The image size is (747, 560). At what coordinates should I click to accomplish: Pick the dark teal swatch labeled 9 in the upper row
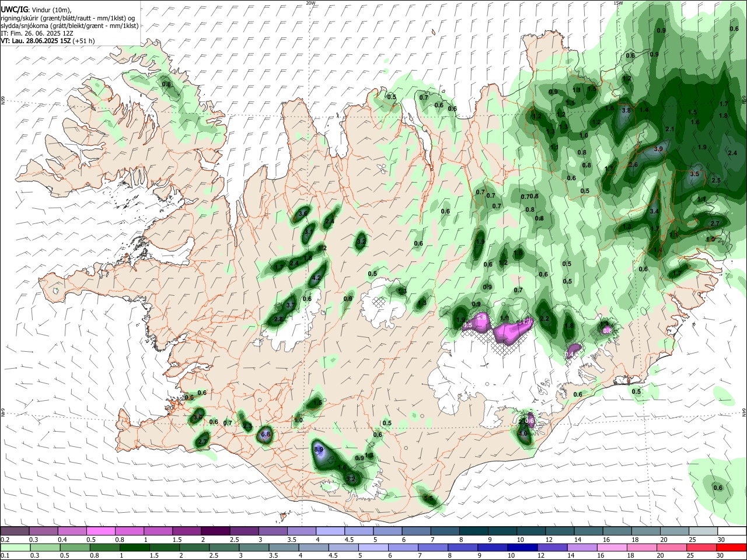(502, 531)
